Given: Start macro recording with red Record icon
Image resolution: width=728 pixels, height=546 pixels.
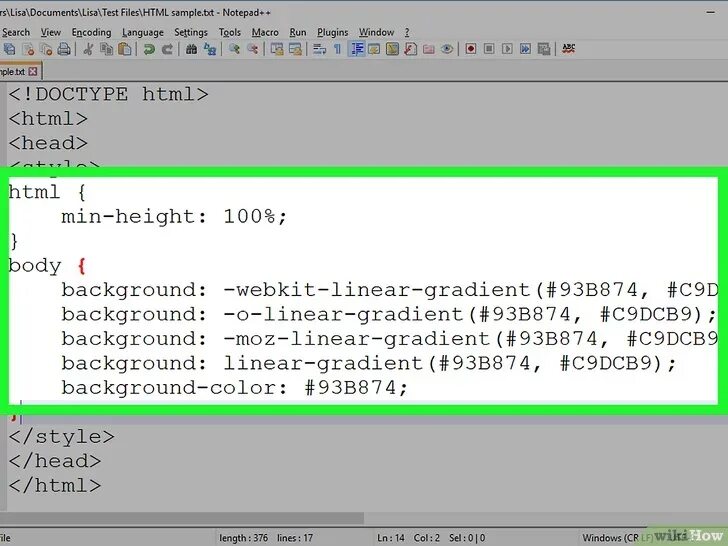Looking at the screenshot, I should (x=471, y=49).
